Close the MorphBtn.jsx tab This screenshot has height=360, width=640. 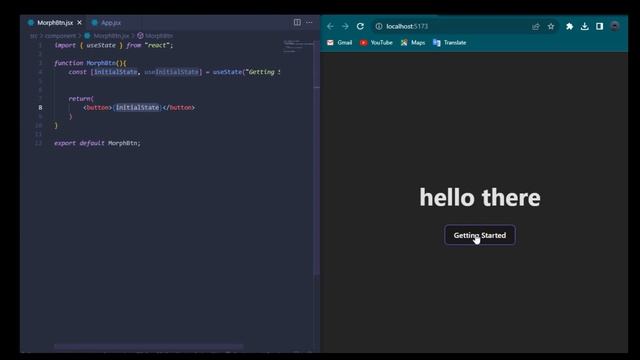(80, 22)
